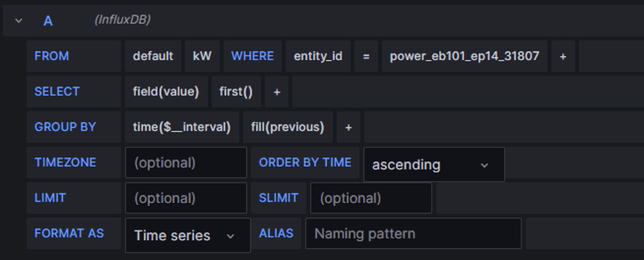644x260 pixels.
Task: Click the plus icon in the GROUP BY row
Action: tap(348, 127)
